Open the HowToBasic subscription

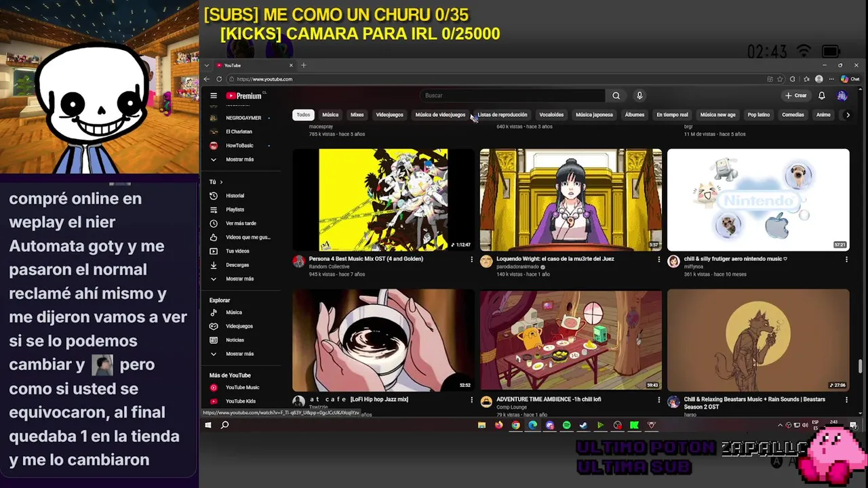[x=241, y=146]
